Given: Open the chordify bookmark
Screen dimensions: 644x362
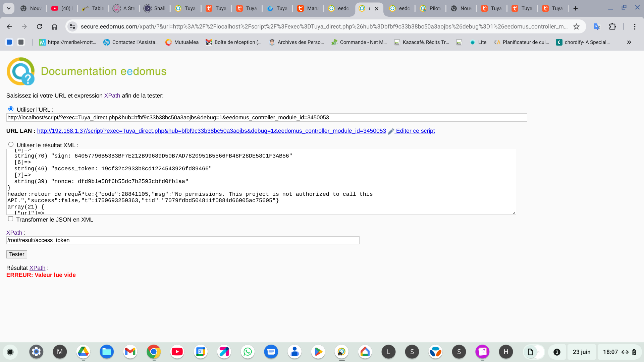Looking at the screenshot, I should click(583, 42).
